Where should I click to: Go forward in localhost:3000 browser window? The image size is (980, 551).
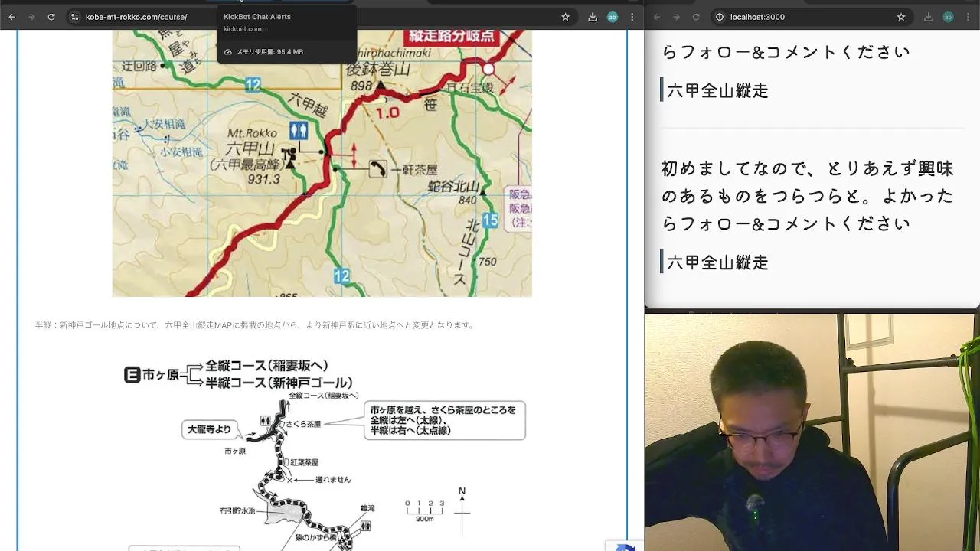pyautogui.click(x=676, y=17)
